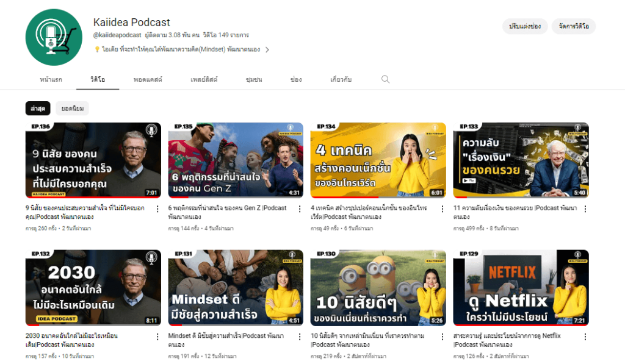Screen dimensions: 625x364
Task: Click the 'การดู 49 ครั้ง' view count
Action: [x=325, y=229]
